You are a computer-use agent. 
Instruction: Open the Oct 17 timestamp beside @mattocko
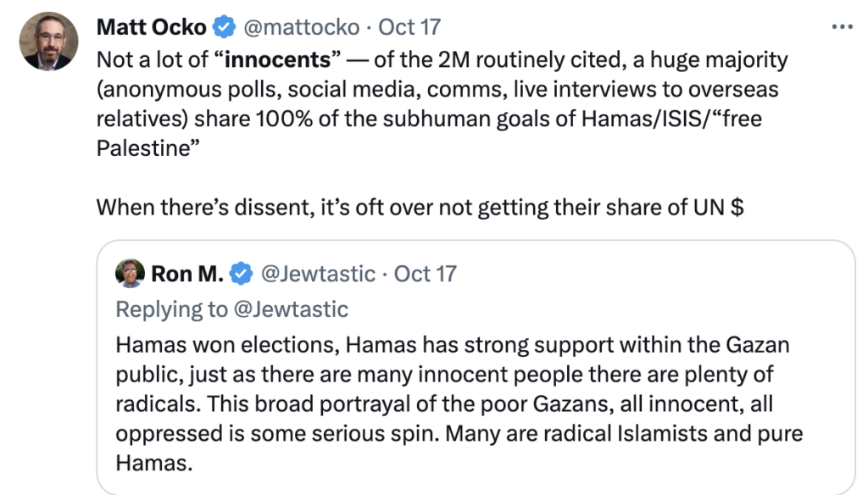(410, 27)
